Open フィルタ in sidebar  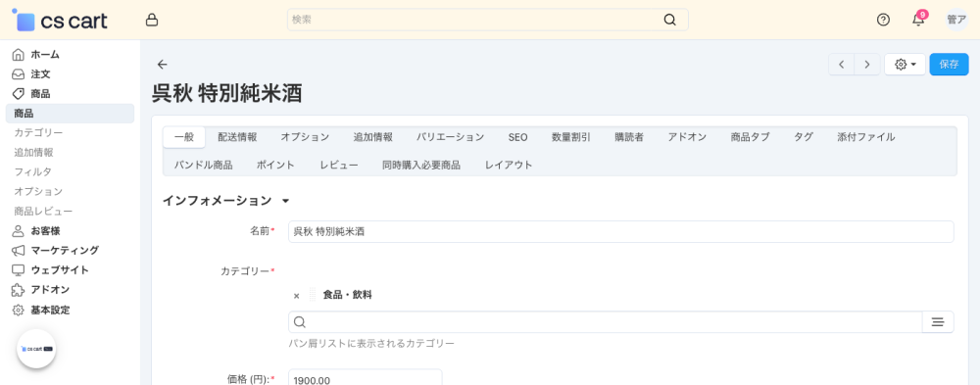click(x=33, y=171)
